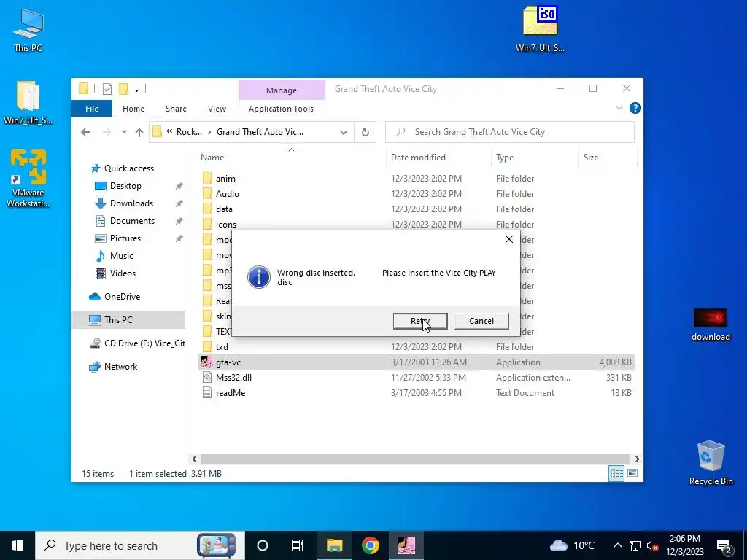Switch to the Home ribbon tab
Screen dimensions: 747x560
pos(133,109)
